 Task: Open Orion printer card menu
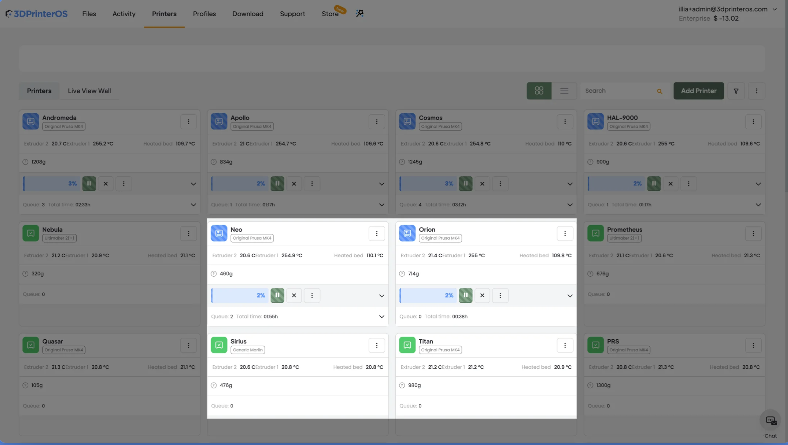pos(565,233)
